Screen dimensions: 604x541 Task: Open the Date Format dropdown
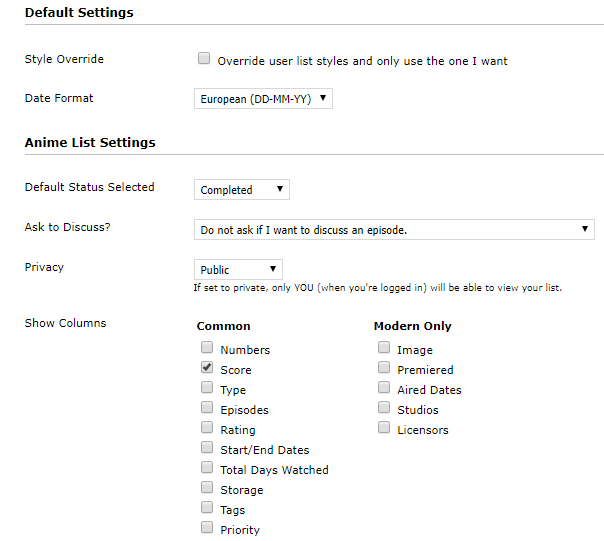click(x=262, y=99)
